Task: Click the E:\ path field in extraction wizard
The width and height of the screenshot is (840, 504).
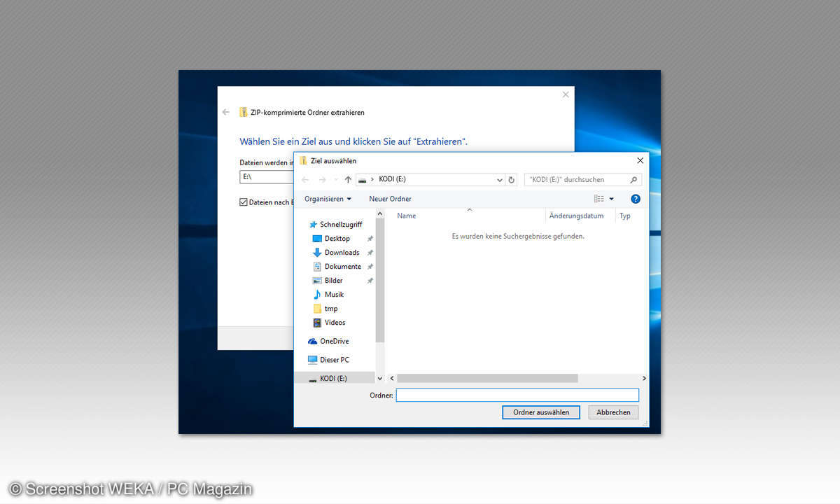Action: 267,177
